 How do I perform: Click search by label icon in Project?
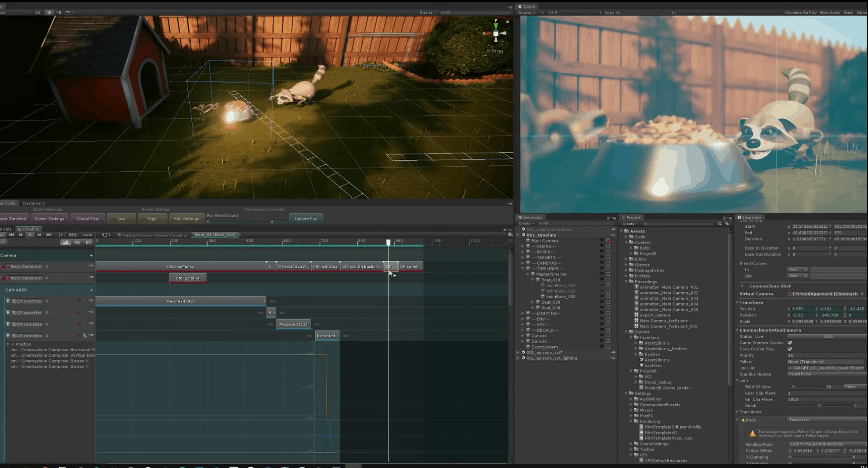(727, 224)
